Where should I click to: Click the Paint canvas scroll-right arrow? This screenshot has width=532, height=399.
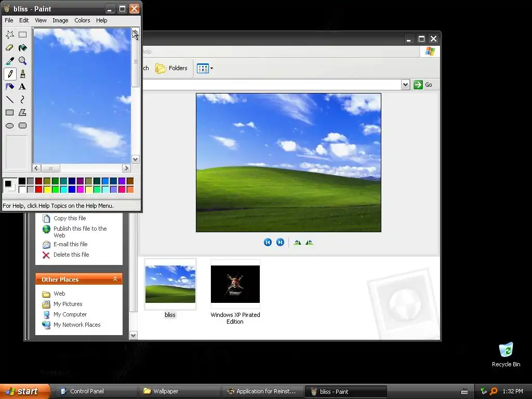tap(126, 168)
